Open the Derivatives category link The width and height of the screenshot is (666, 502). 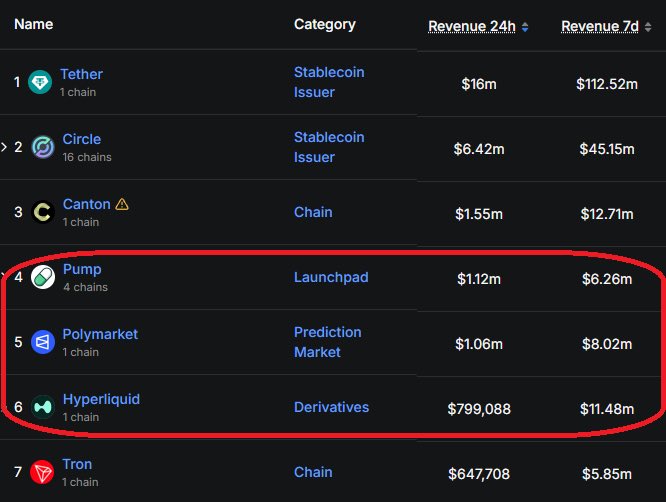pos(331,407)
